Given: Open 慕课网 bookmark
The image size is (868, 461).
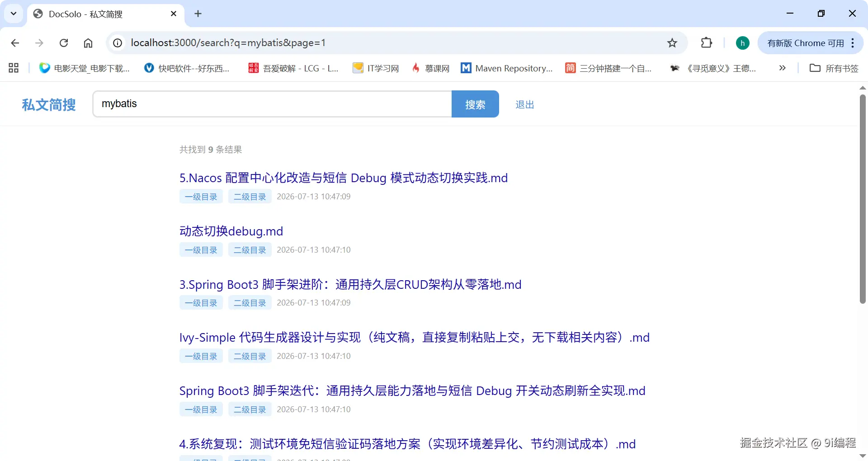Looking at the screenshot, I should [x=430, y=68].
